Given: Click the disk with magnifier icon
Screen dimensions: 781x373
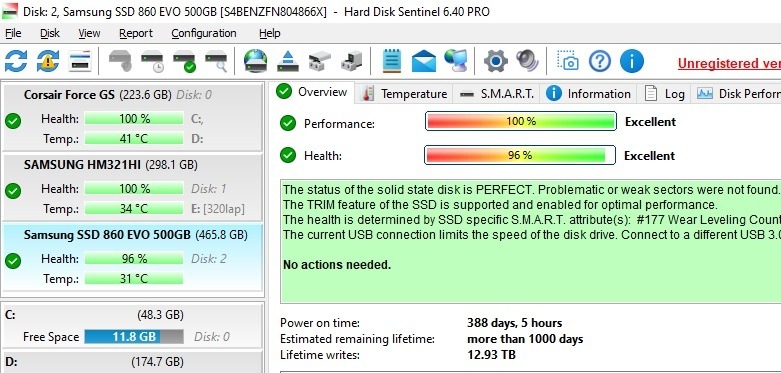Looking at the screenshot, I should pyautogui.click(x=216, y=61).
